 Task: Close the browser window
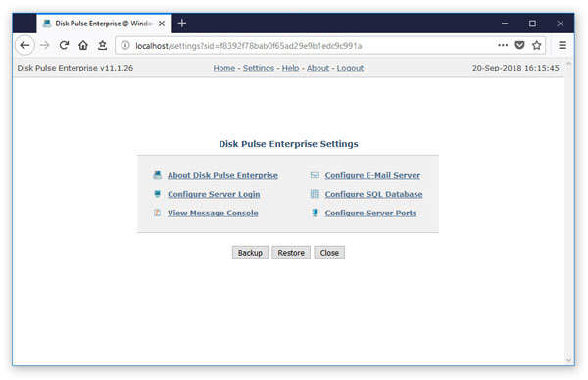tap(560, 24)
